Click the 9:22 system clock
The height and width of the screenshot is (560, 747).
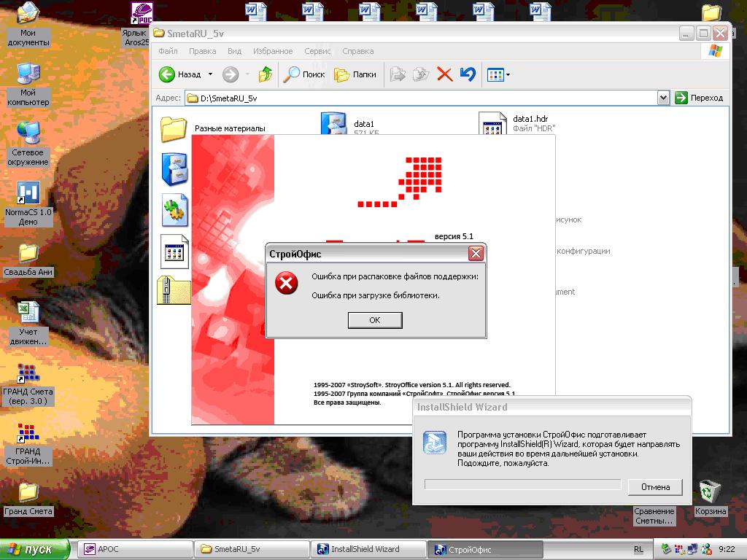pos(727,550)
